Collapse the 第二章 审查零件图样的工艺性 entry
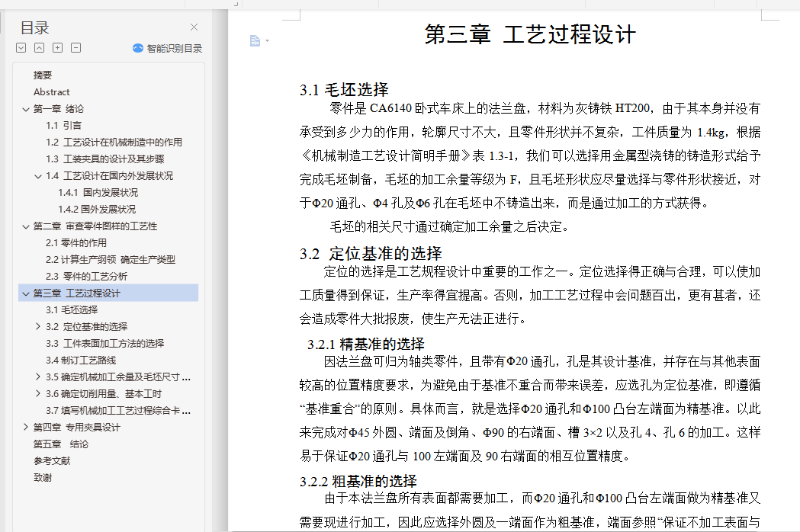The width and height of the screenshot is (800, 532). pos(25,227)
